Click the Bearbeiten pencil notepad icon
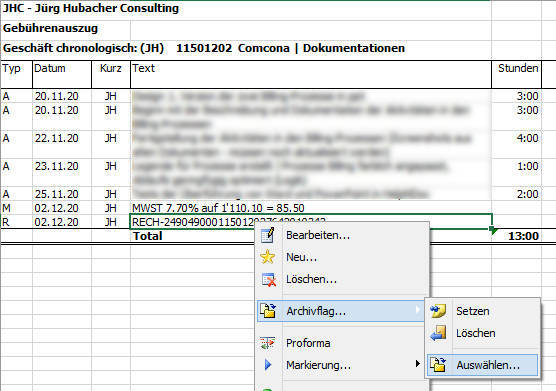Image resolution: width=556 pixels, height=391 pixels. click(268, 235)
